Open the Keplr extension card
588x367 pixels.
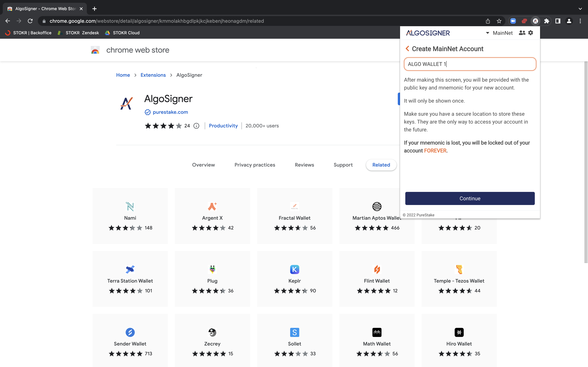pyautogui.click(x=295, y=279)
